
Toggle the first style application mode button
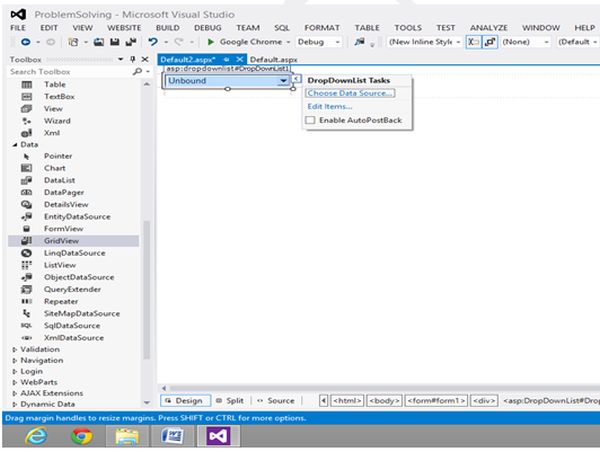coord(473,42)
